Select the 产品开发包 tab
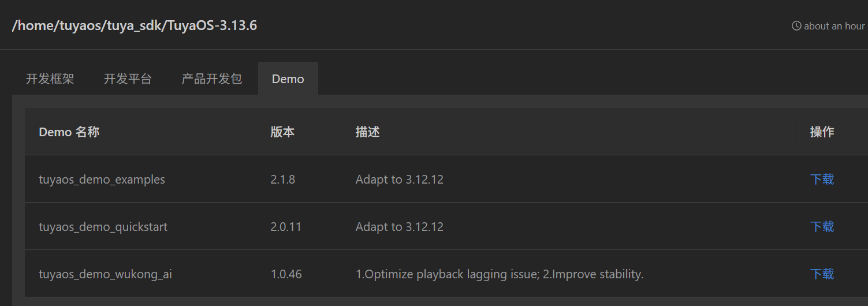 pos(212,79)
